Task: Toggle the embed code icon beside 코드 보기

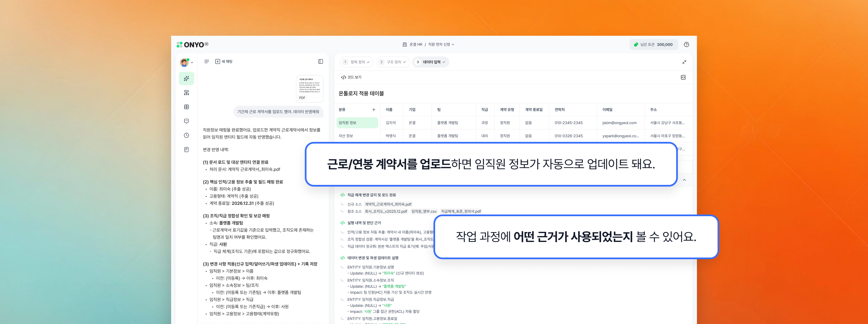Action: pyautogui.click(x=683, y=77)
